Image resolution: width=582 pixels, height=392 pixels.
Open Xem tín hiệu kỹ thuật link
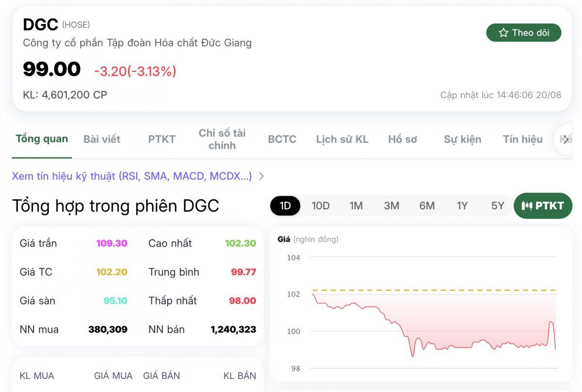131,176
